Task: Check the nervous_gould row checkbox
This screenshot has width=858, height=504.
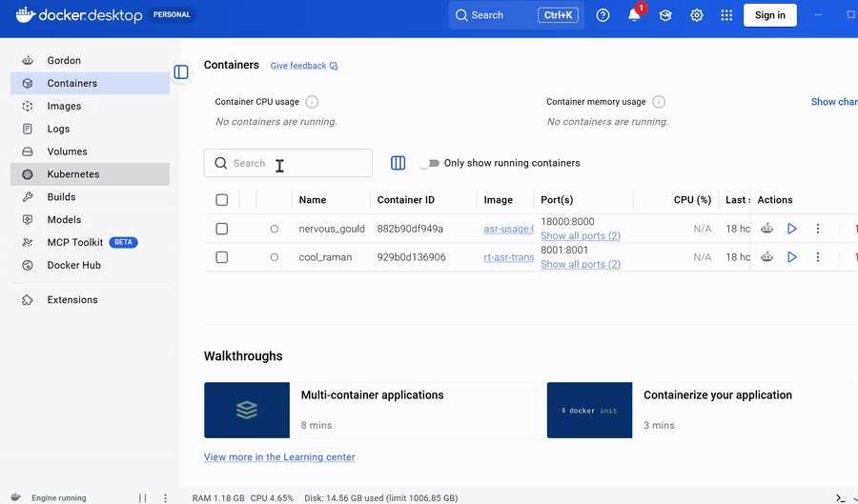Action: (x=221, y=229)
